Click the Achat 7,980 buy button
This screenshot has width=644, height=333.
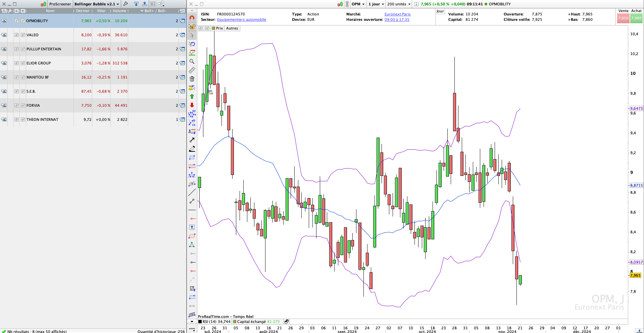tap(636, 18)
